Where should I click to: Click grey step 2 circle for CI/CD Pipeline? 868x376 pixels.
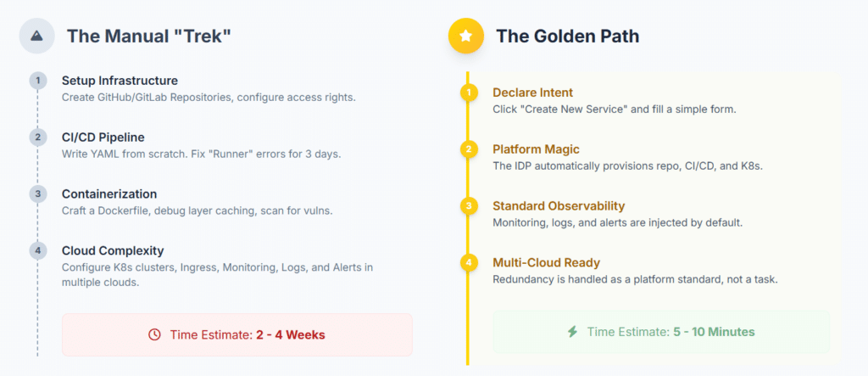(37, 137)
